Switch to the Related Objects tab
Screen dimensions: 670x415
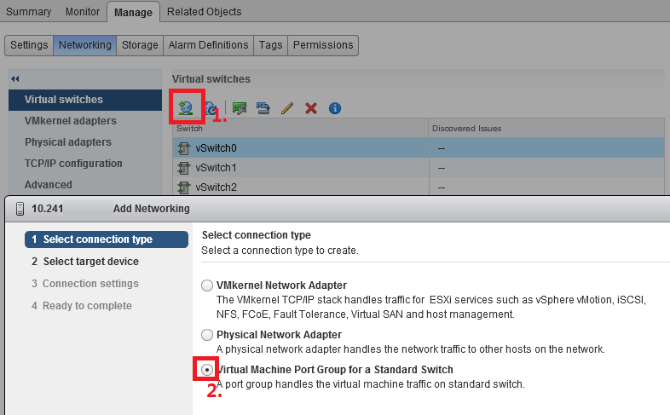(x=204, y=12)
